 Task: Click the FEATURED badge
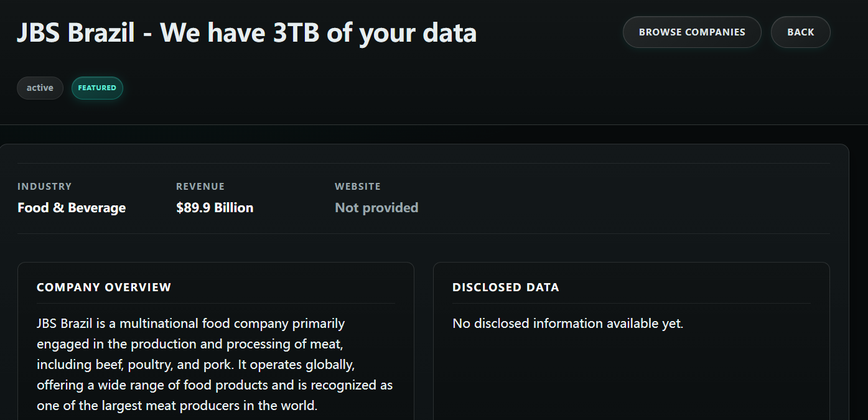coord(97,88)
